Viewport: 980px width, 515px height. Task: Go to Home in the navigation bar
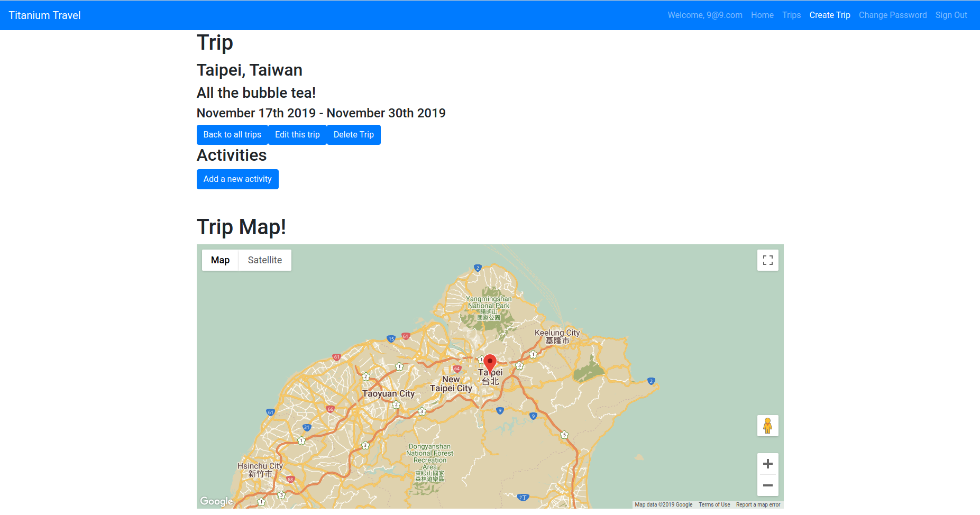pyautogui.click(x=762, y=15)
